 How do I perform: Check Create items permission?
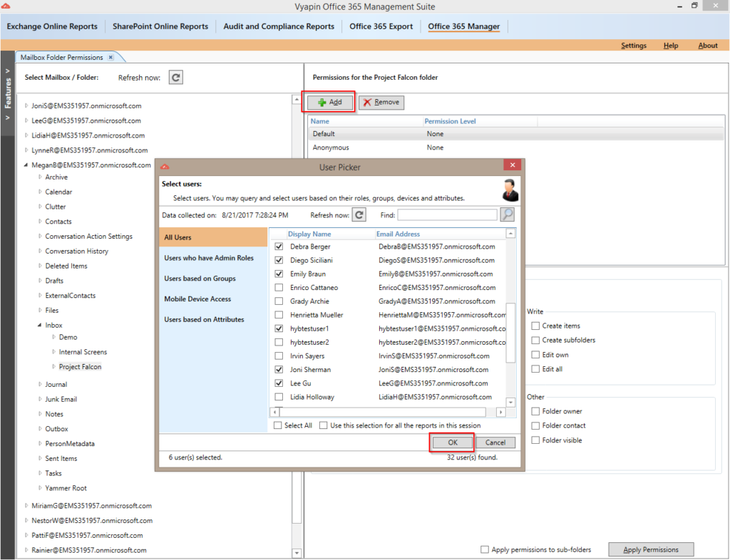click(535, 326)
